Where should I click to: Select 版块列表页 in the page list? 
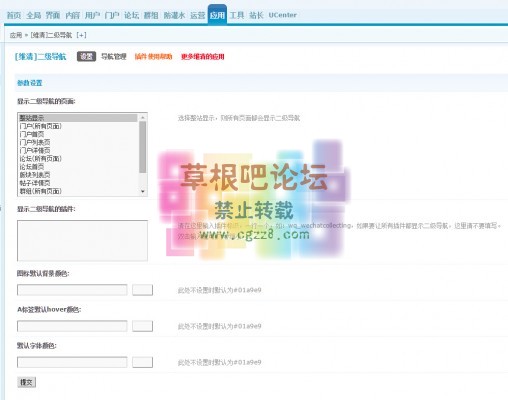[x=78, y=175]
